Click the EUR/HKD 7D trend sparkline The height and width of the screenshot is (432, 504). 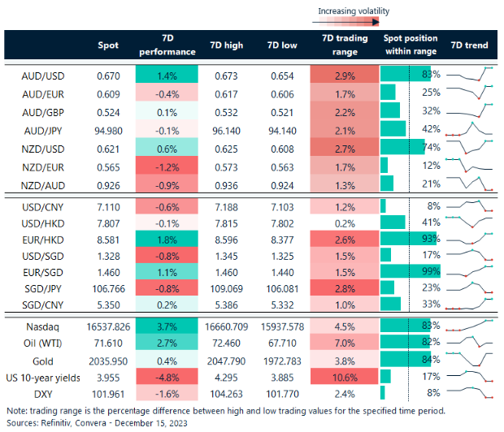470,240
